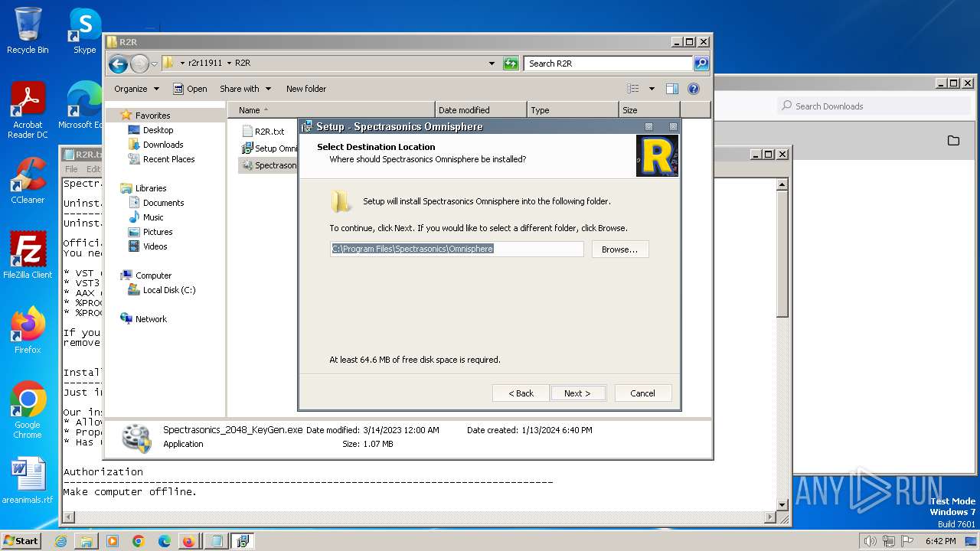This screenshot has height=551, width=980.
Task: Select the Spectrasonics KeyGen file row
Action: pyautogui.click(x=269, y=165)
